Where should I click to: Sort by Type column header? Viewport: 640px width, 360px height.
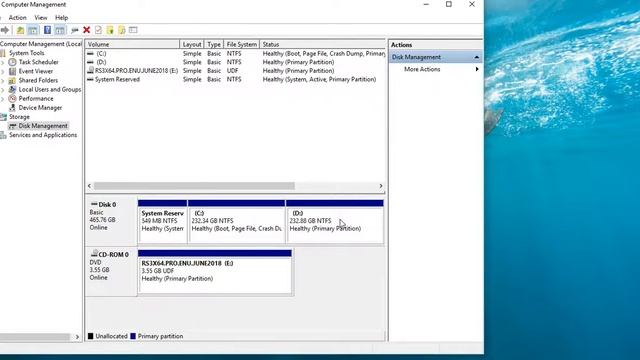214,44
